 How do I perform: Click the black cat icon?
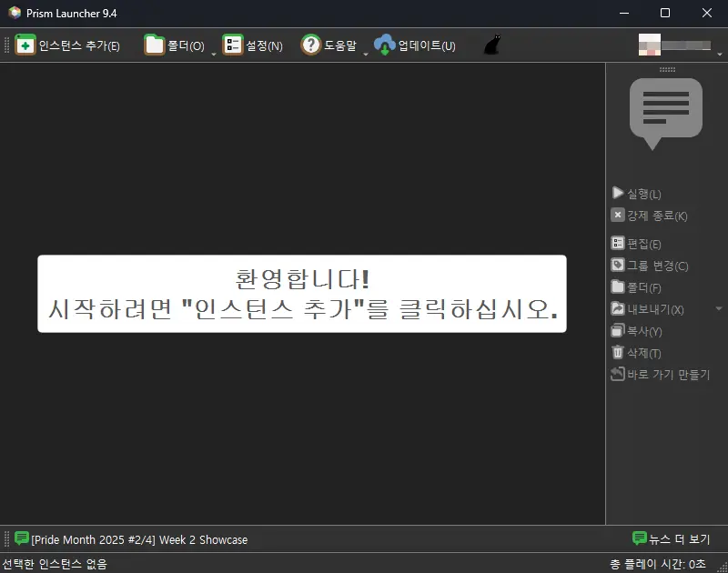(x=492, y=45)
